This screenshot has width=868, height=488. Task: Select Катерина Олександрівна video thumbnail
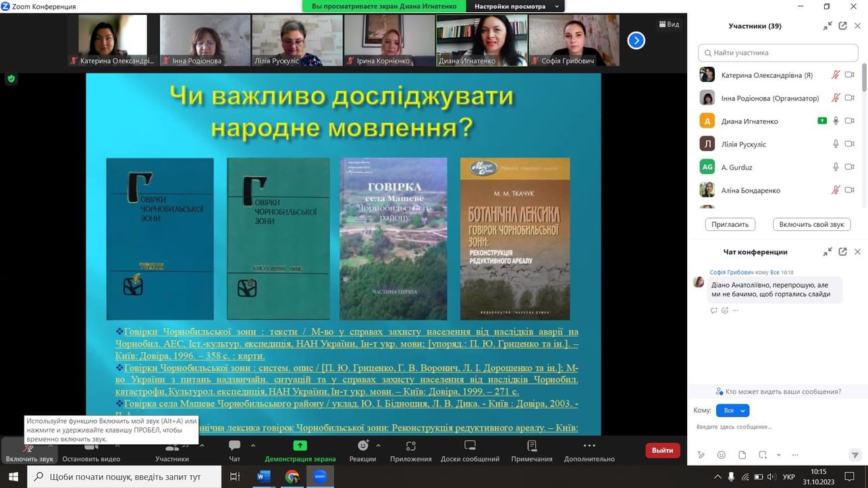(113, 40)
